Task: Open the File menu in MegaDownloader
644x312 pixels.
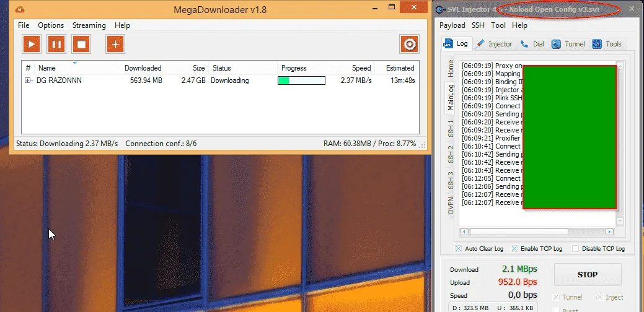Action: point(24,25)
